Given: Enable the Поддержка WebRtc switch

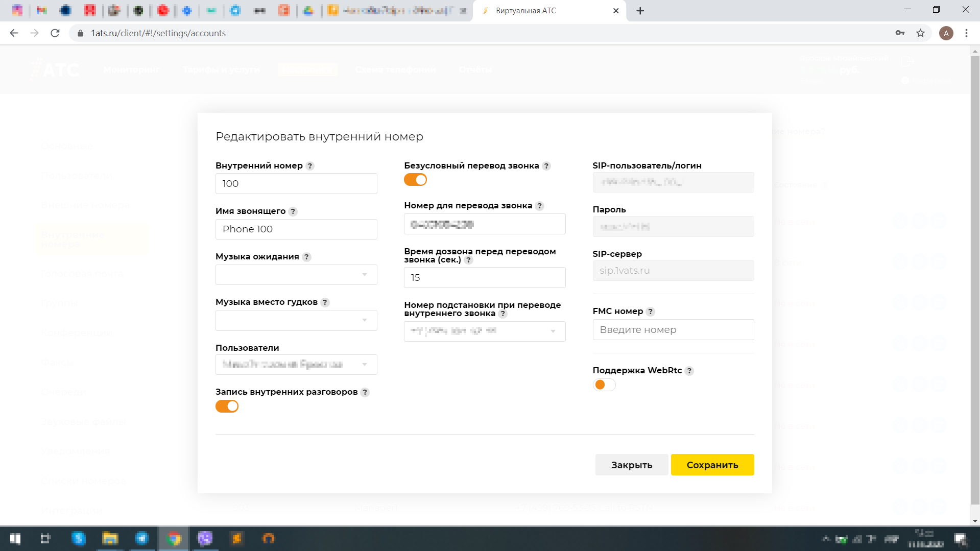Looking at the screenshot, I should point(604,385).
